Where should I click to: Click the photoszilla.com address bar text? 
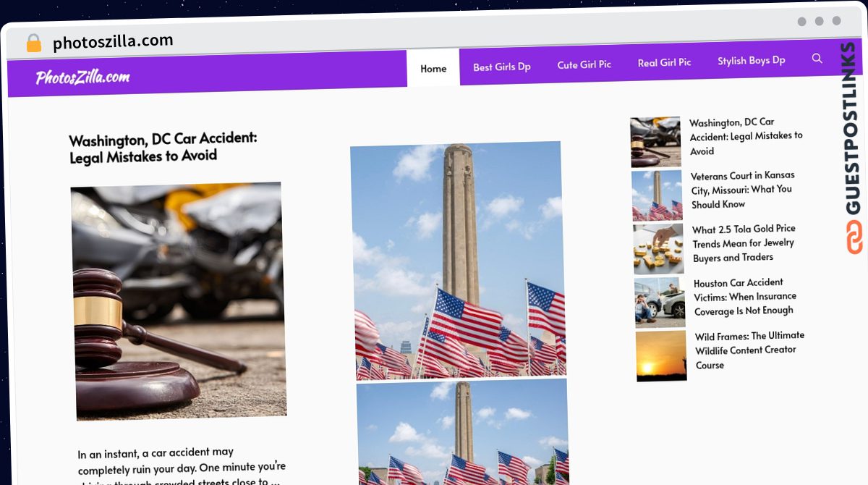(113, 42)
